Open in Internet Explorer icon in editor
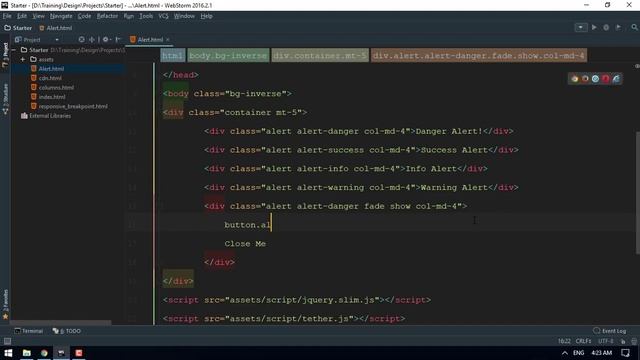The height and width of the screenshot is (360, 640). (616, 79)
